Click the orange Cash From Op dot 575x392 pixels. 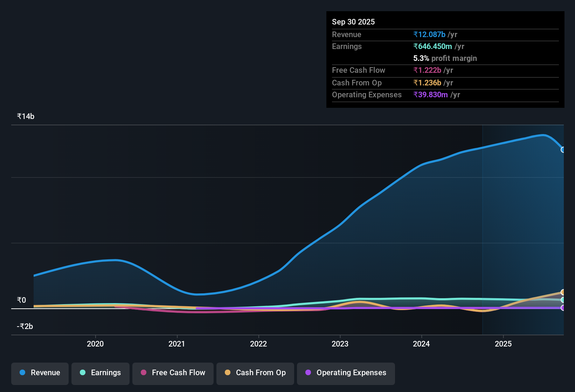(228, 373)
